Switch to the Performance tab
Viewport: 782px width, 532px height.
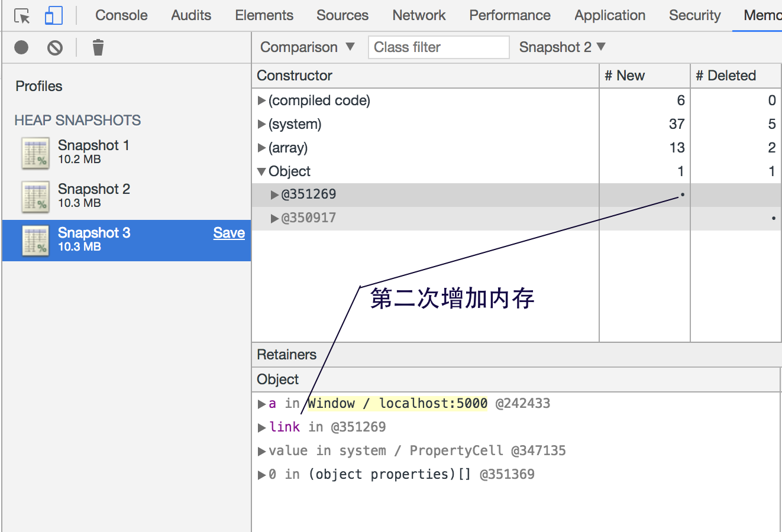tap(510, 15)
